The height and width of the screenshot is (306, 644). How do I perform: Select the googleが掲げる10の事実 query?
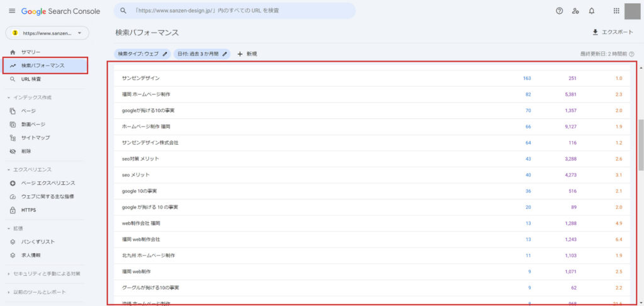[x=372, y=111]
